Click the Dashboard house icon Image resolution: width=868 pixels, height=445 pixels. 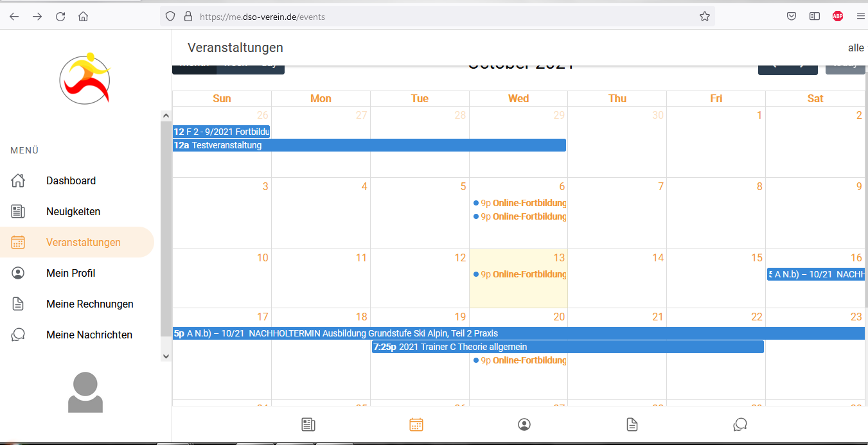(x=18, y=180)
